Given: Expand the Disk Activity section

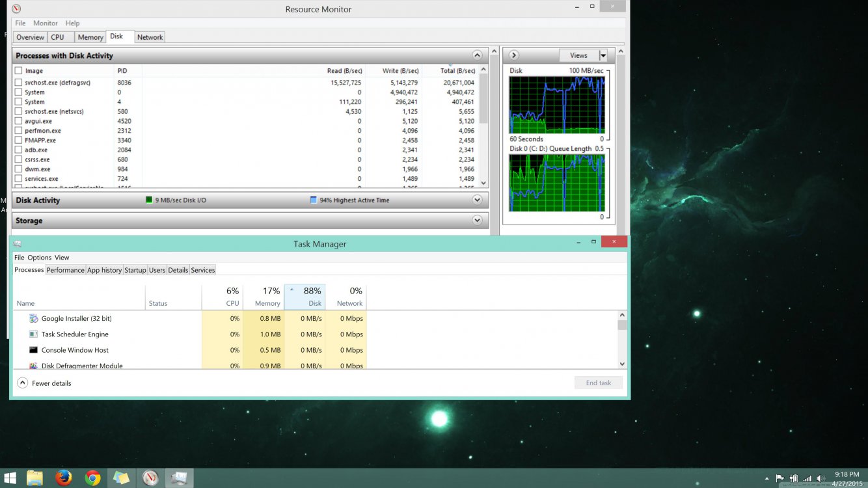Looking at the screenshot, I should click(477, 200).
